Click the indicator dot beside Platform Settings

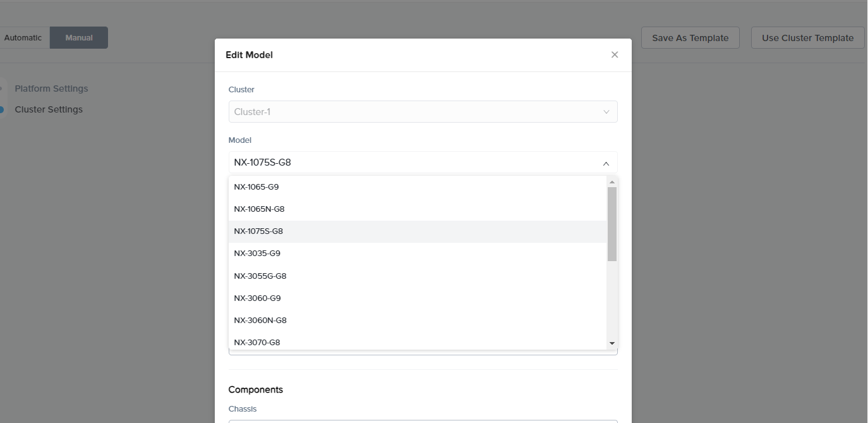(x=2, y=88)
